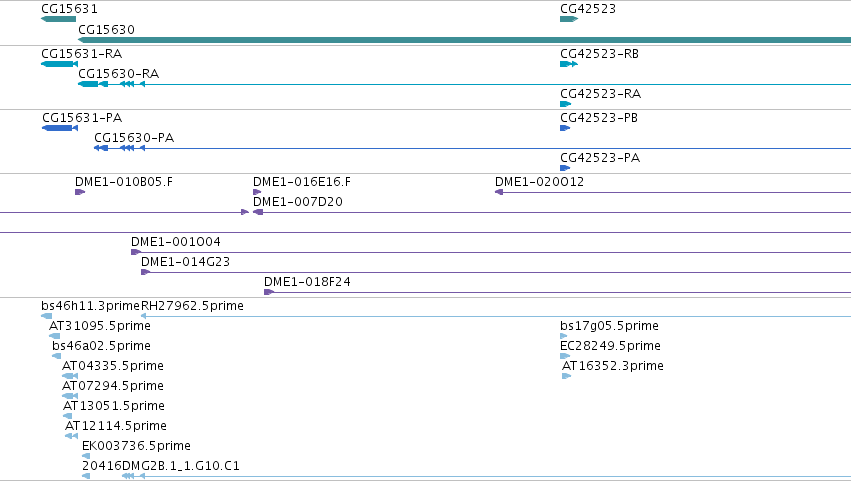Select the CG42523 gene arrow glyph

click(x=569, y=19)
